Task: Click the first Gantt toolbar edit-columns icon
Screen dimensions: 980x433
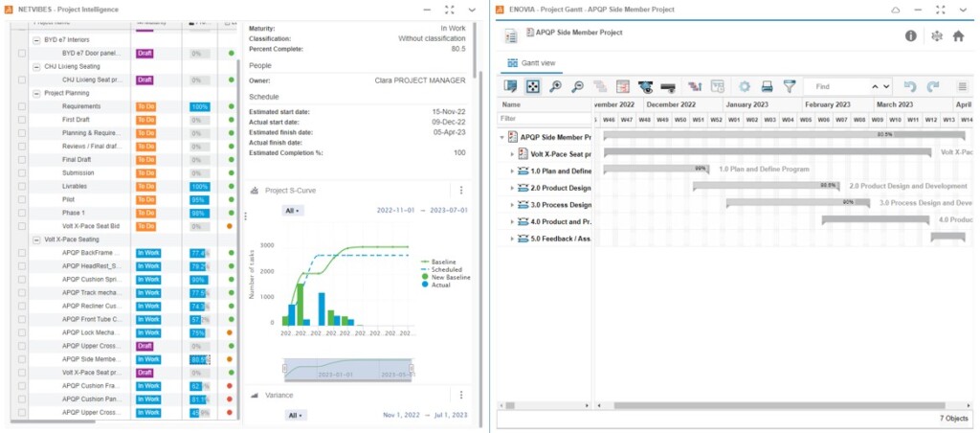Action: [511, 86]
